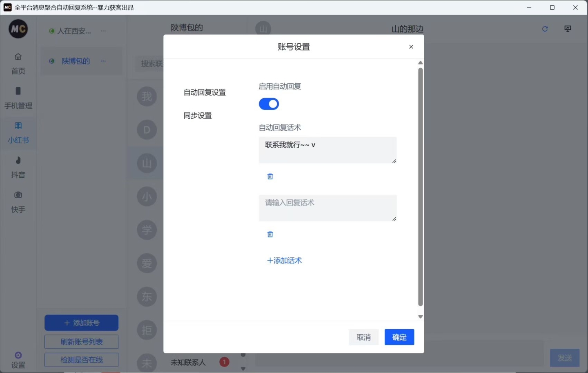588x373 pixels.
Task: Open the settings (设置) panel
Action: (x=18, y=358)
